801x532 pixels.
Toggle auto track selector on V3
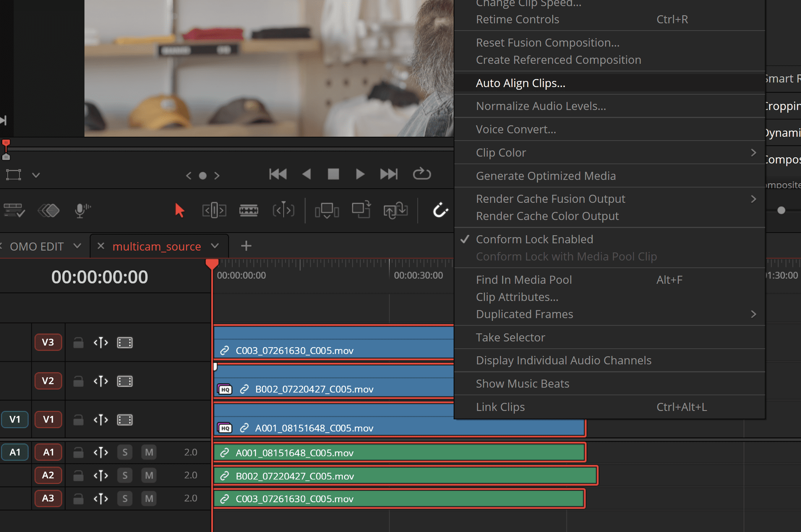coord(101,343)
